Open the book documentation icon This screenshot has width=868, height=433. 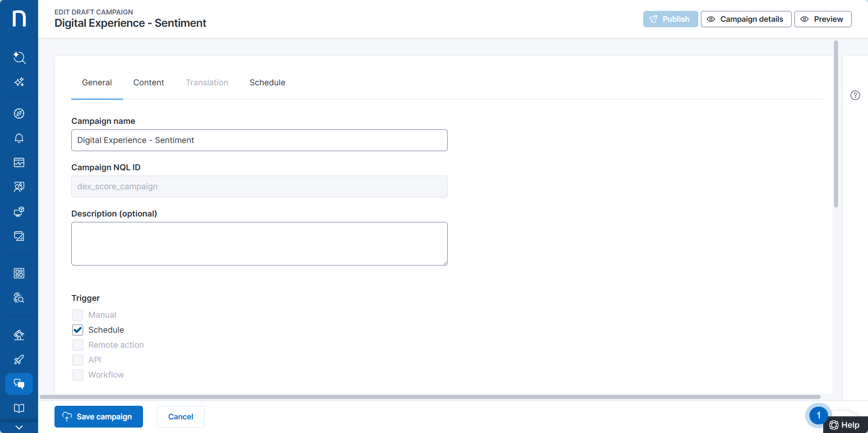tap(19, 408)
